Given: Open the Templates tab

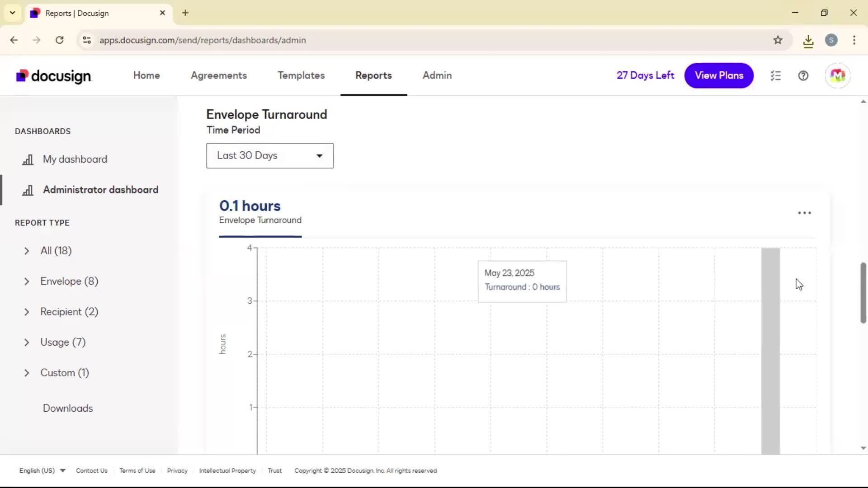Looking at the screenshot, I should click(301, 75).
